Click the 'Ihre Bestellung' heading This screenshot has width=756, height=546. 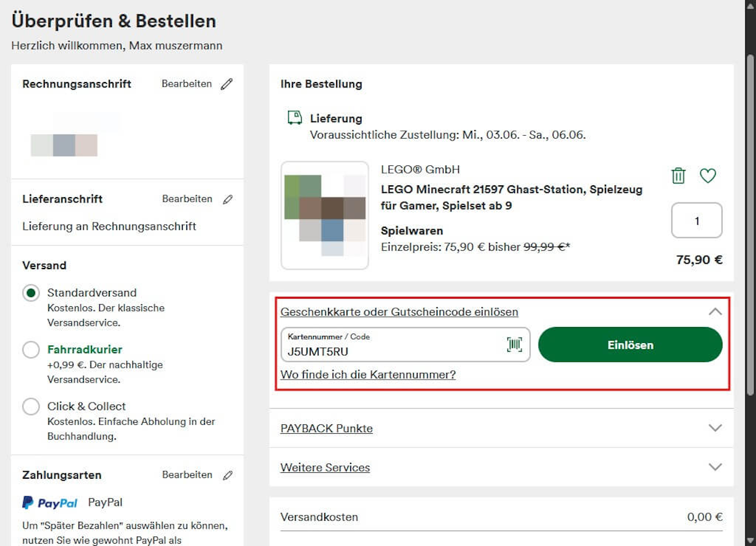pos(321,84)
